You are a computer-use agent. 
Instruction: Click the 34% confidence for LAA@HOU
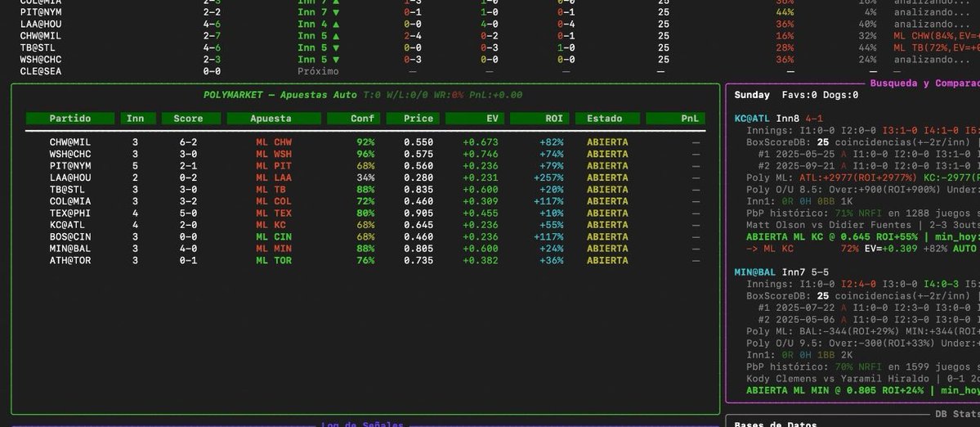coord(365,178)
